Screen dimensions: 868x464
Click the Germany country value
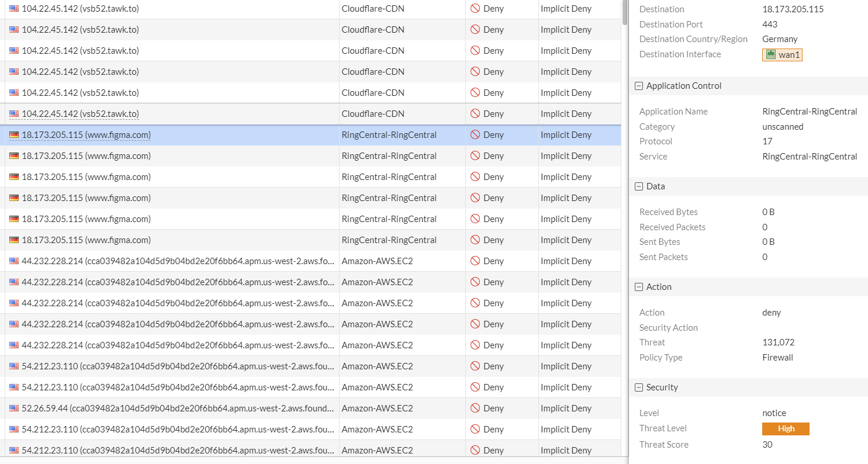click(x=780, y=39)
